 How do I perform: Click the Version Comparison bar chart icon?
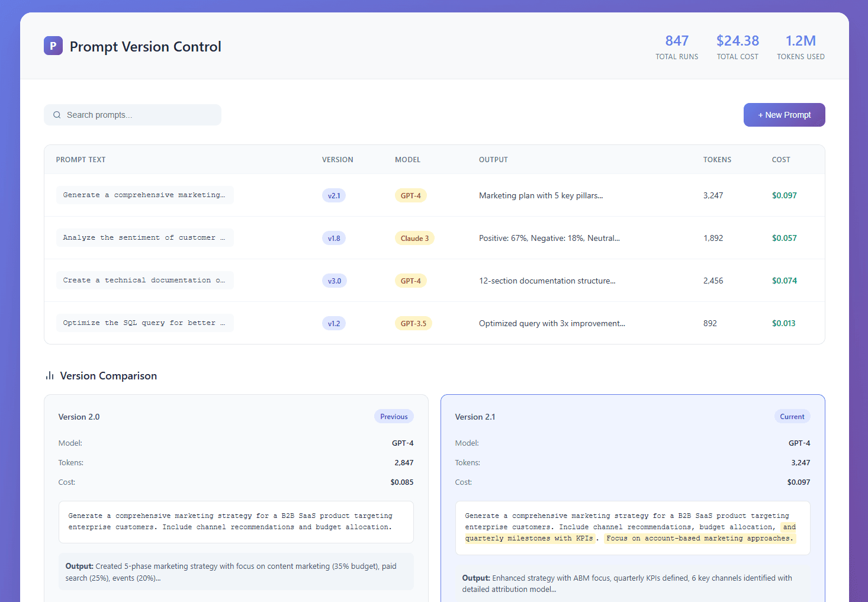click(50, 376)
